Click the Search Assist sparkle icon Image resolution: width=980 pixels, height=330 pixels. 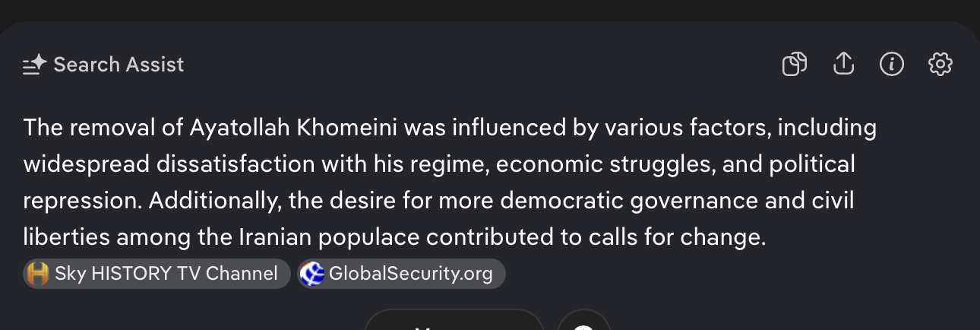click(35, 65)
